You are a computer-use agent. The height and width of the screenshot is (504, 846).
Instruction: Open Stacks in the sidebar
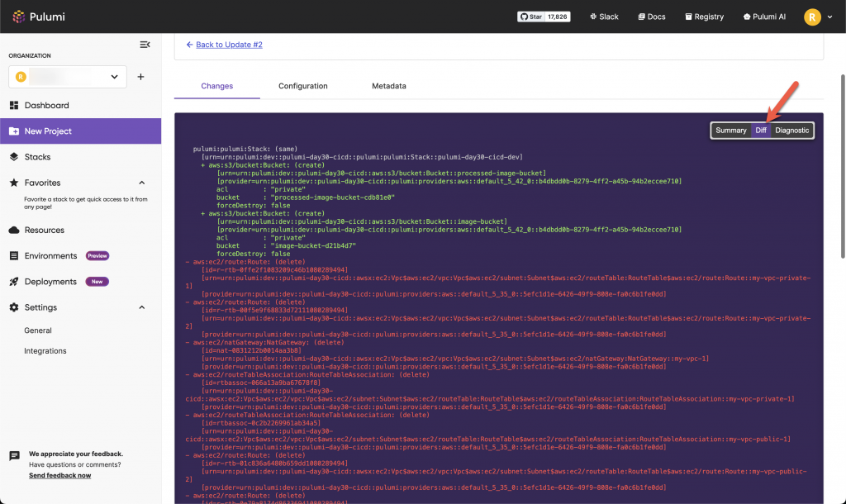(x=37, y=157)
